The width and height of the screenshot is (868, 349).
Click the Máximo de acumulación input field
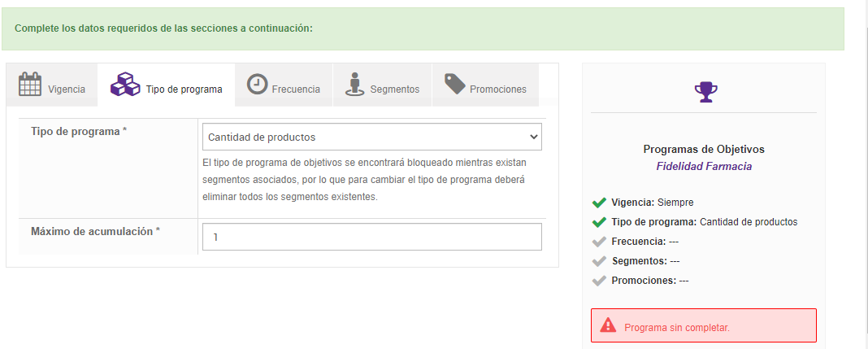[371, 238]
